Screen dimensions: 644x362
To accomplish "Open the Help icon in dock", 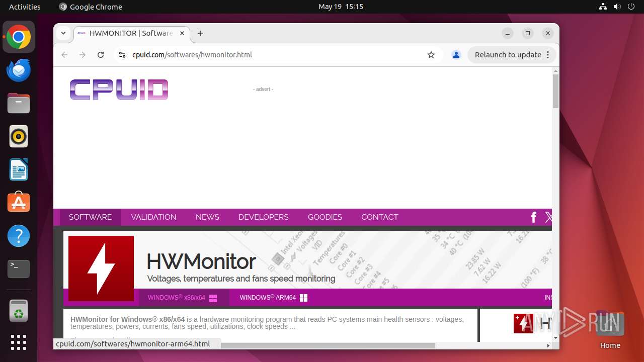I will pyautogui.click(x=19, y=236).
